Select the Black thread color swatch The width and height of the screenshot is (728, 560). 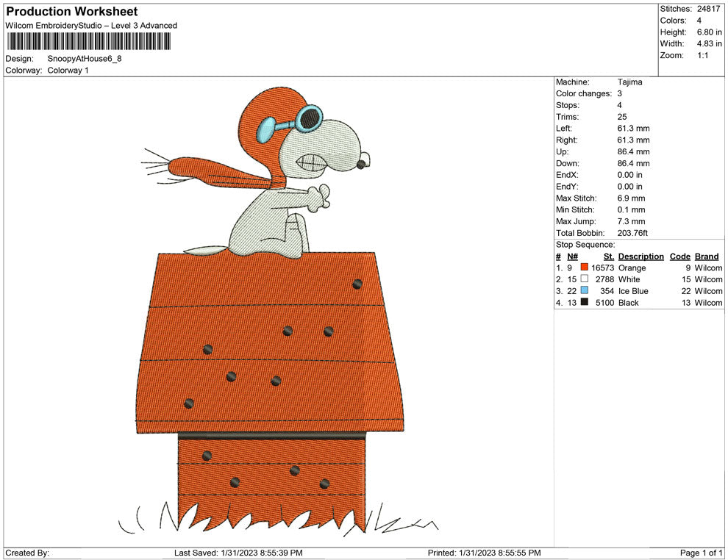click(x=585, y=303)
